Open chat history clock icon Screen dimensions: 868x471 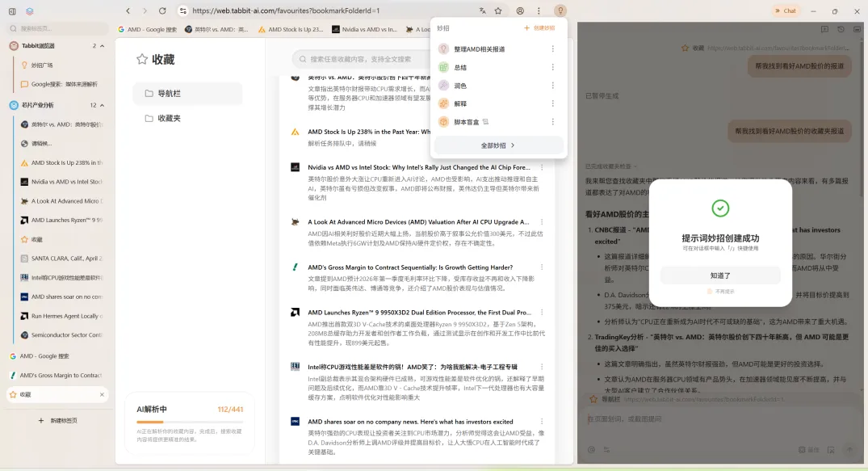click(841, 29)
